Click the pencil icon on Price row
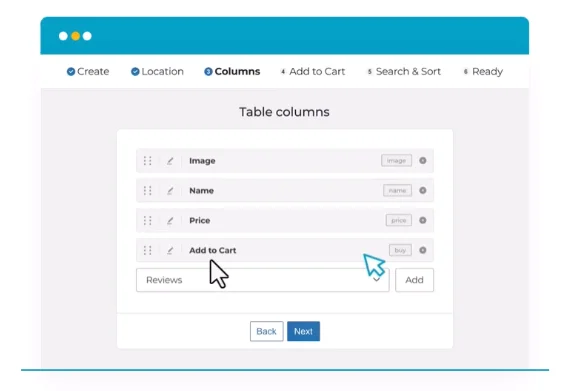 170,221
